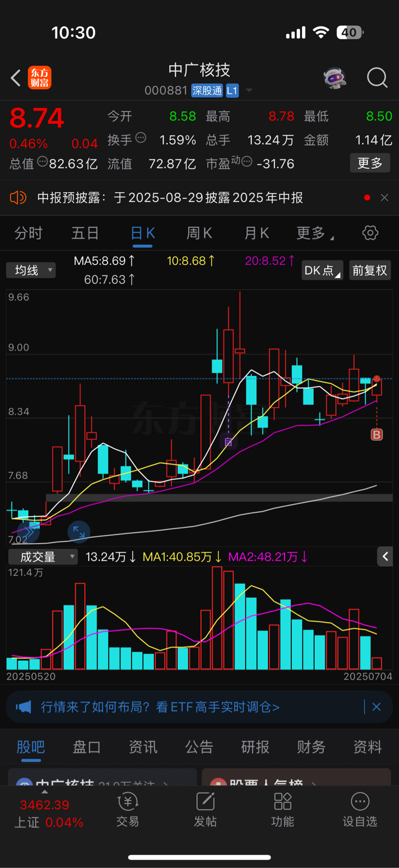The image size is (399, 868).
Task: Tap the 市盈 info circle icon
Action: (x=247, y=162)
